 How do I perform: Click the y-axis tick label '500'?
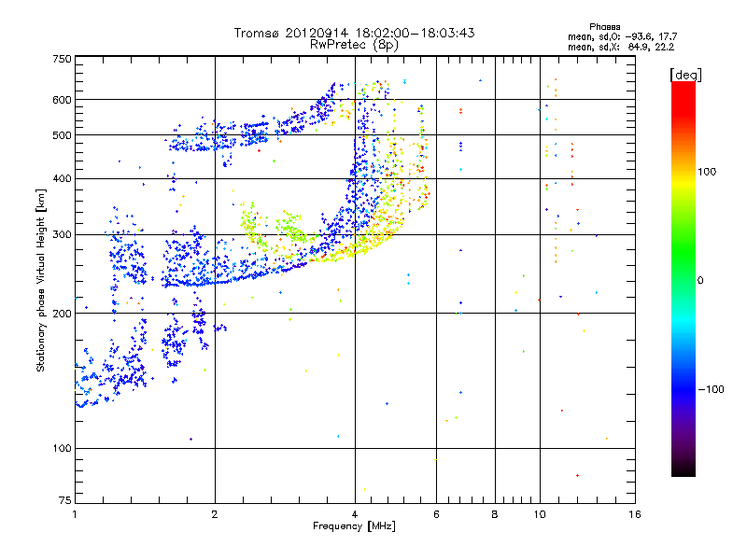pos(62,135)
